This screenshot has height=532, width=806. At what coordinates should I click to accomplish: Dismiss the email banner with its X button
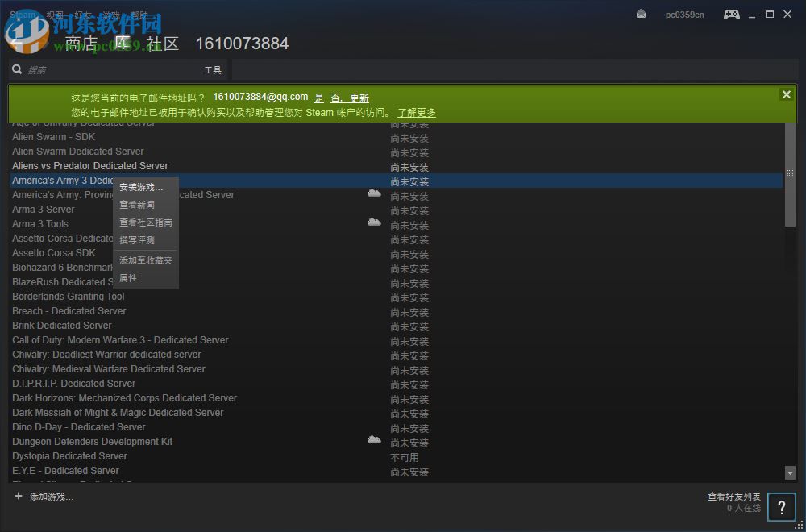(786, 94)
